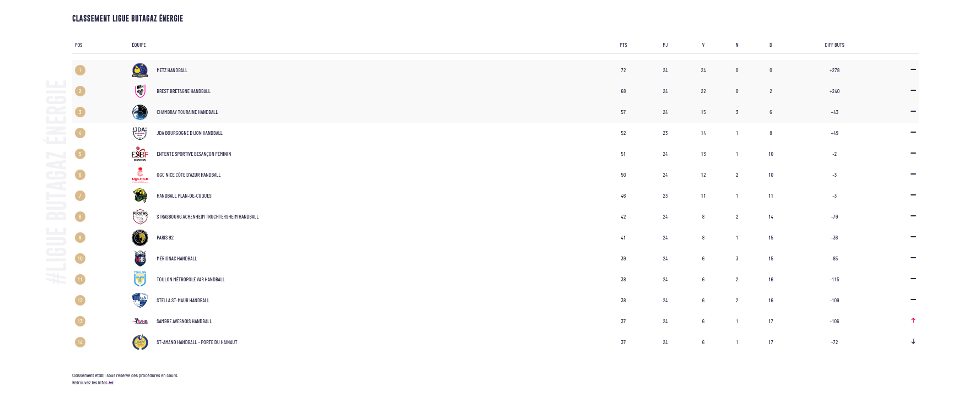Click the ÉQUIPE column header
Screen dimensions: 980x403
click(x=139, y=45)
